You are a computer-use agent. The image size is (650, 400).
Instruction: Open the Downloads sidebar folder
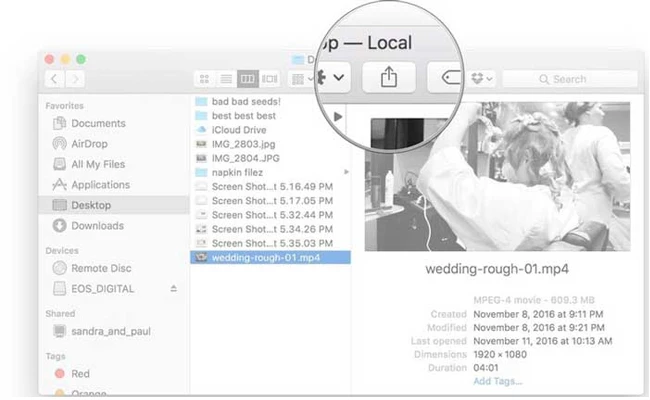tap(97, 226)
